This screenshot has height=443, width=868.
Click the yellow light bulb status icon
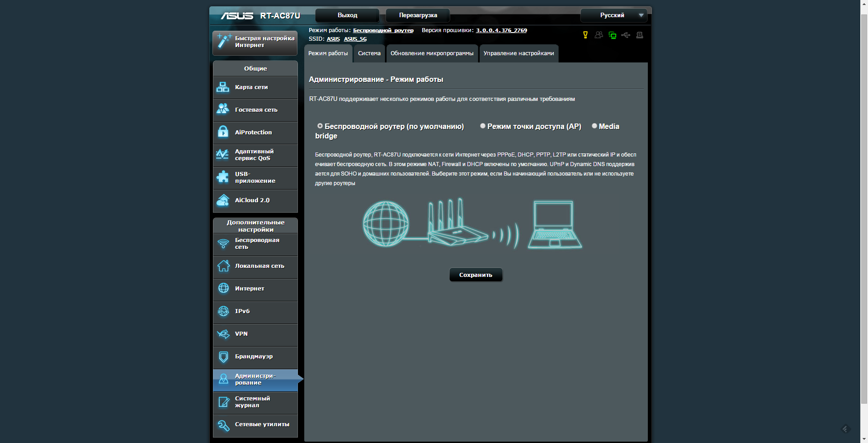pyautogui.click(x=585, y=35)
